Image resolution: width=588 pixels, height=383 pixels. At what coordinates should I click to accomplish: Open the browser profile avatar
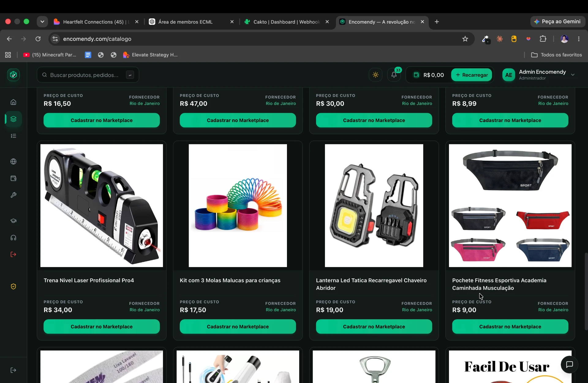click(x=564, y=39)
